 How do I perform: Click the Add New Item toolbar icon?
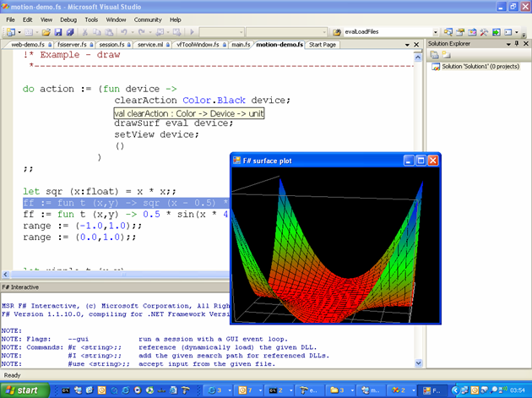pos(29,32)
